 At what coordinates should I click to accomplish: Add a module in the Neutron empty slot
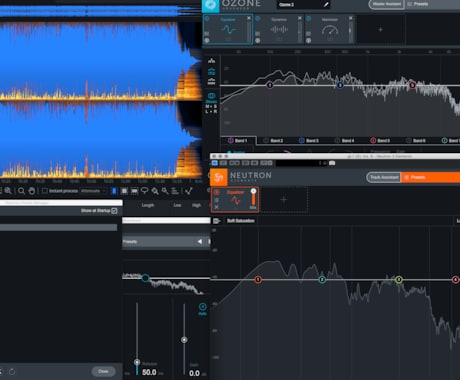pyautogui.click(x=284, y=200)
